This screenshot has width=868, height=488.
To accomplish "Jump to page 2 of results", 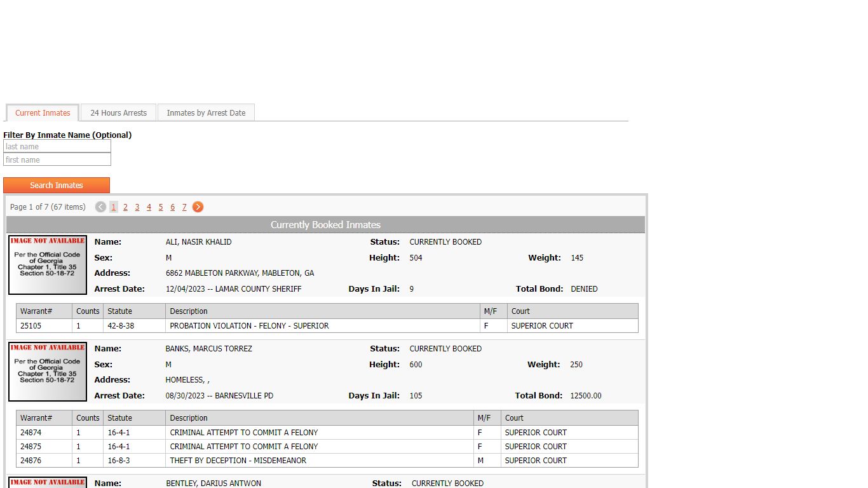I will [x=126, y=207].
